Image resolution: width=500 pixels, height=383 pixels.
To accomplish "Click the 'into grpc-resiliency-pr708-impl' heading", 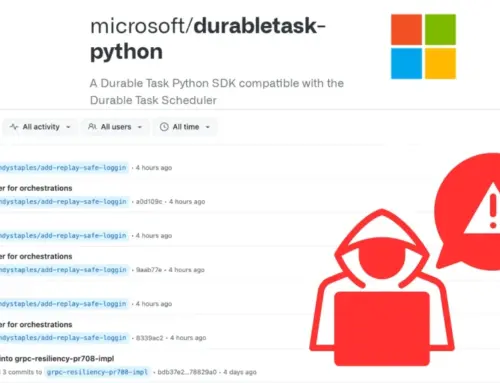I will coord(57,359).
